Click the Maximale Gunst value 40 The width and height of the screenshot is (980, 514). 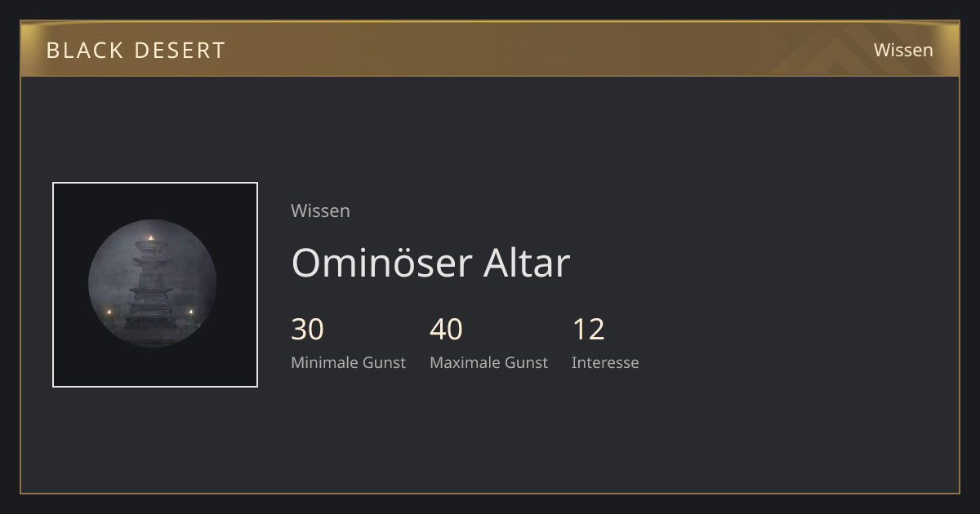(446, 330)
